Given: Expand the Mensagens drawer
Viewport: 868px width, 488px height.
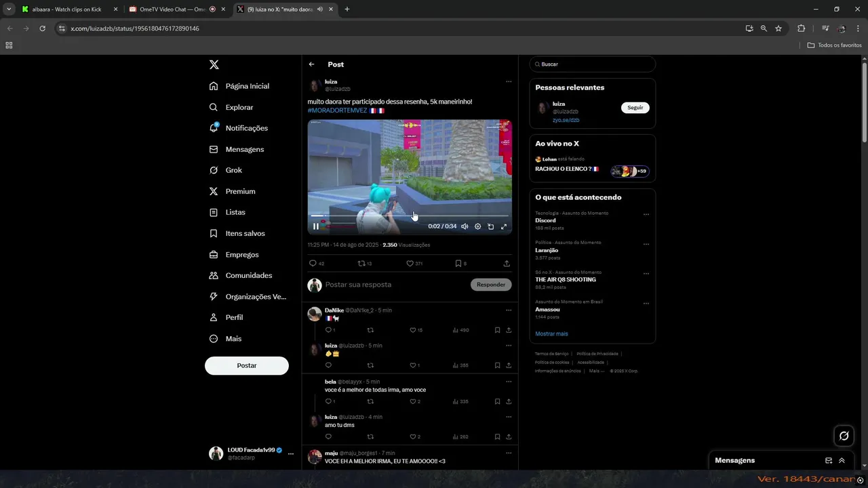Looking at the screenshot, I should pos(842,460).
